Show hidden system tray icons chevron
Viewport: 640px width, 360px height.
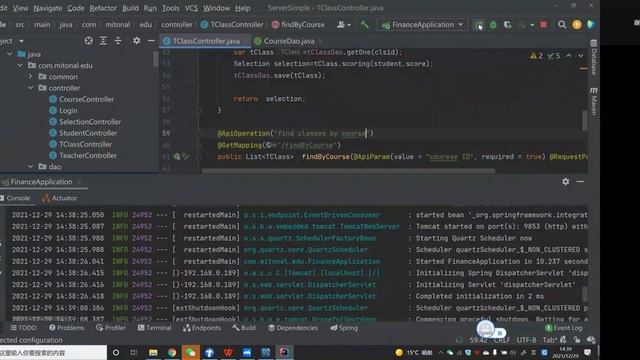(x=440, y=352)
